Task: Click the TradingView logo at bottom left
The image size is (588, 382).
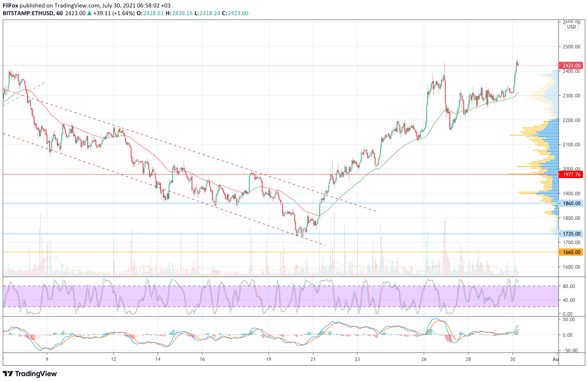Action: (30, 374)
